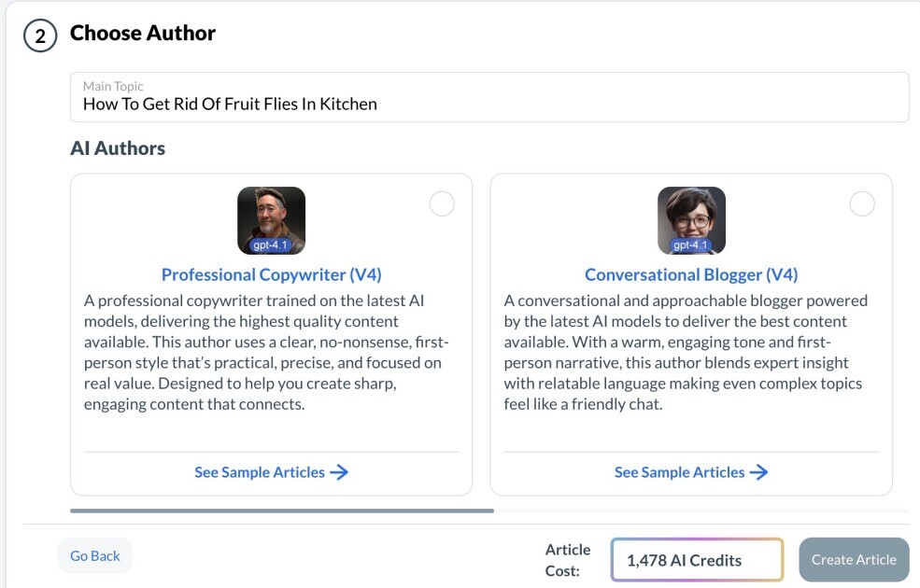Screen dimensions: 920x588
Task: Click the Go Back button
Action: click(94, 555)
